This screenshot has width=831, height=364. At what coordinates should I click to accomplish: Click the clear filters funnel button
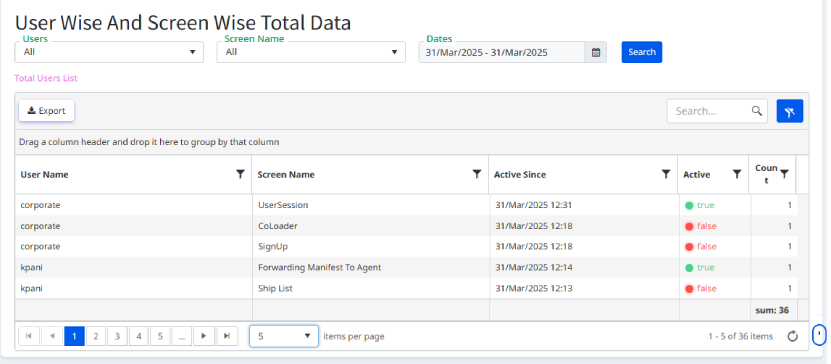pyautogui.click(x=790, y=111)
